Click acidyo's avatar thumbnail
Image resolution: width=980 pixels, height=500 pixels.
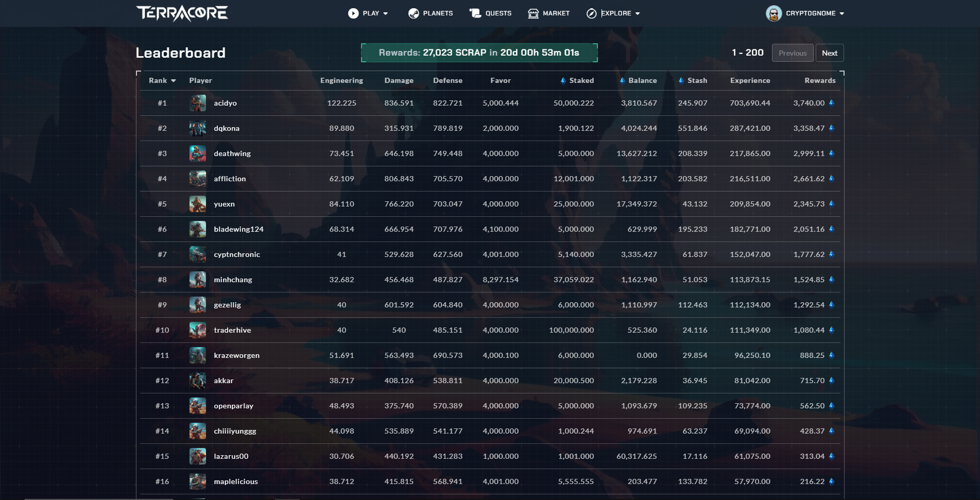tap(198, 103)
